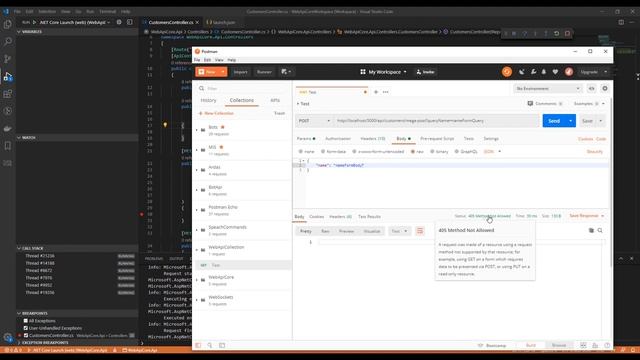Open launch.json via debug config gear
This screenshot has height=360, width=640.
tap(119, 22)
